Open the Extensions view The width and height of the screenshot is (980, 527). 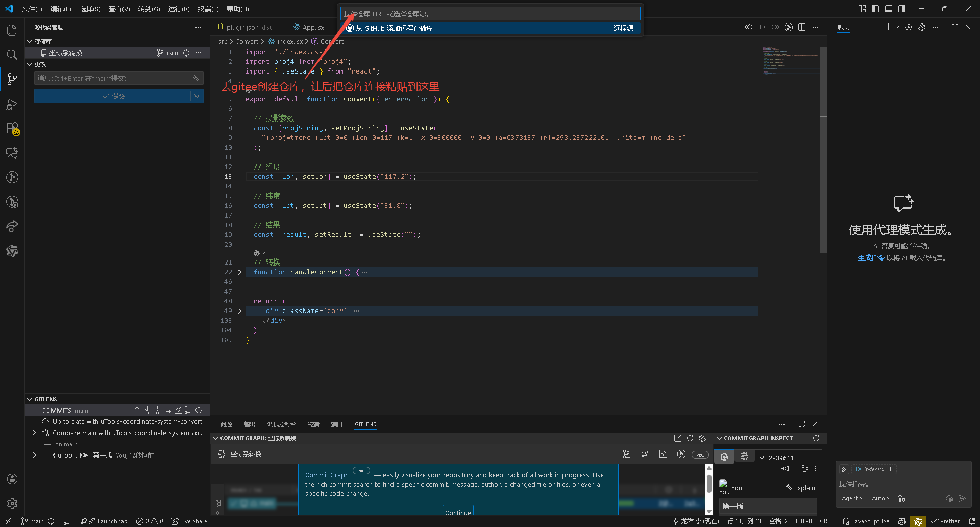coord(12,128)
